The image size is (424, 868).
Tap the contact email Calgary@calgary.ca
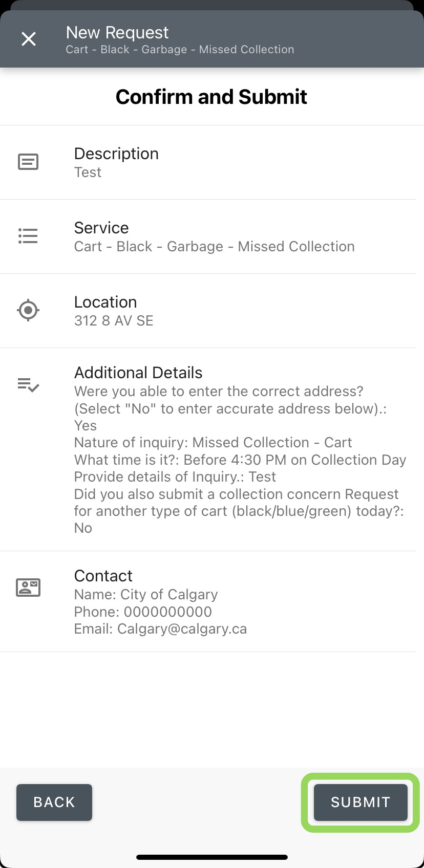point(160,629)
